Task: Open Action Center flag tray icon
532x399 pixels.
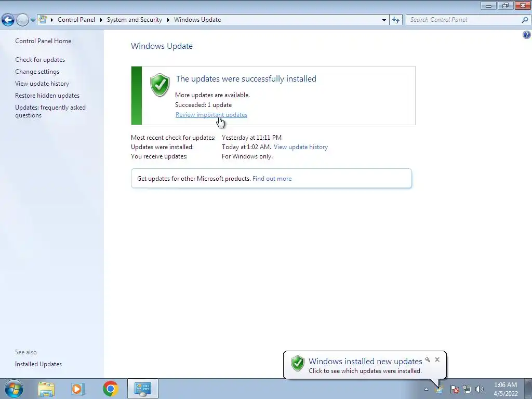Action: pyautogui.click(x=454, y=389)
